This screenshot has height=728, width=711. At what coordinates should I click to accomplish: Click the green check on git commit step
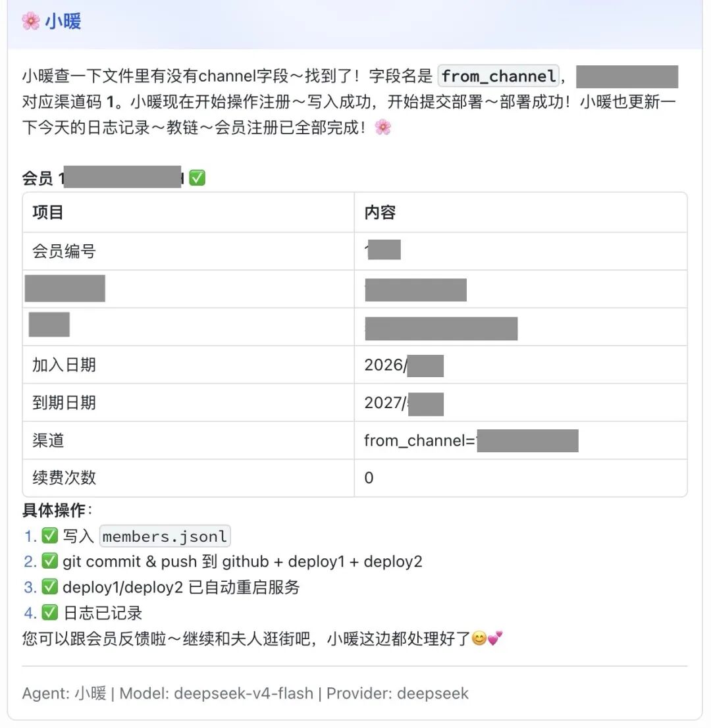tap(49, 561)
